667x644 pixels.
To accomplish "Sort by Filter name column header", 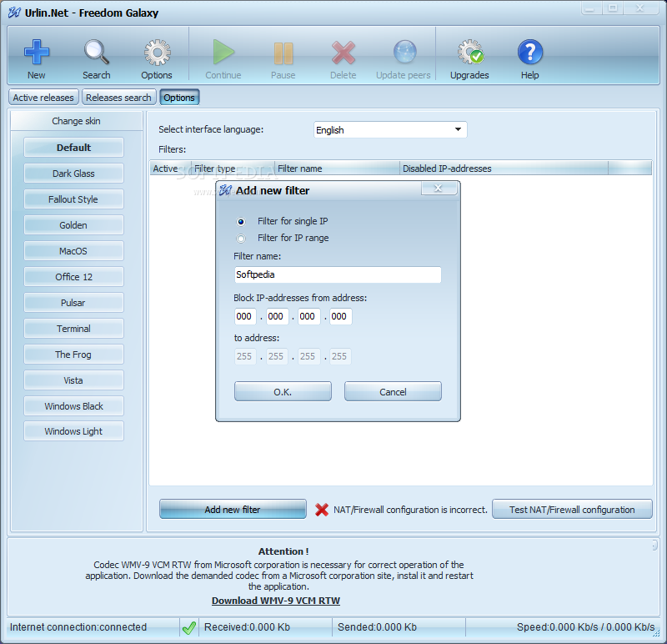I will [338, 169].
